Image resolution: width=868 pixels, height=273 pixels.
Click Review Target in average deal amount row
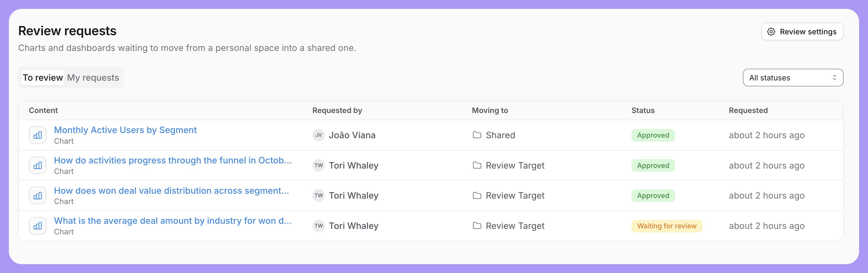pyautogui.click(x=515, y=226)
